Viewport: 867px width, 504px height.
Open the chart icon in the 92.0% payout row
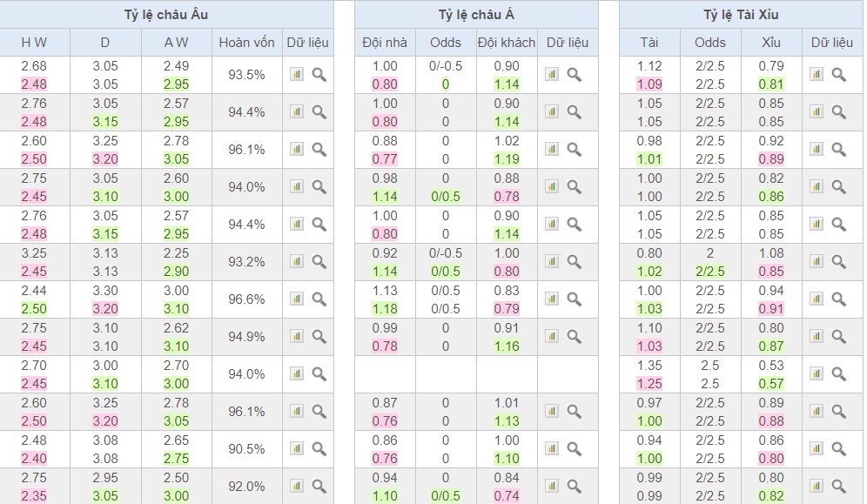(x=297, y=486)
